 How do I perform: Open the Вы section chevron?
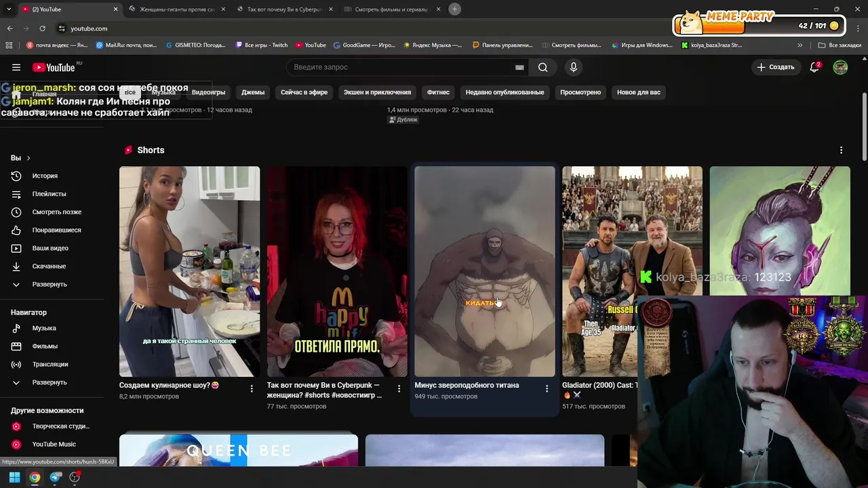pyautogui.click(x=28, y=158)
